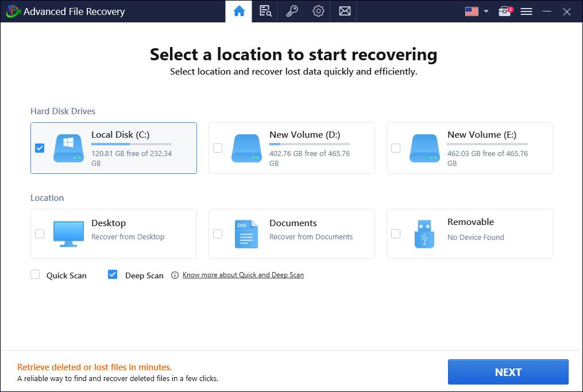Check the New Volume (D:) checkbox
This screenshot has width=583, height=392.
coord(218,148)
